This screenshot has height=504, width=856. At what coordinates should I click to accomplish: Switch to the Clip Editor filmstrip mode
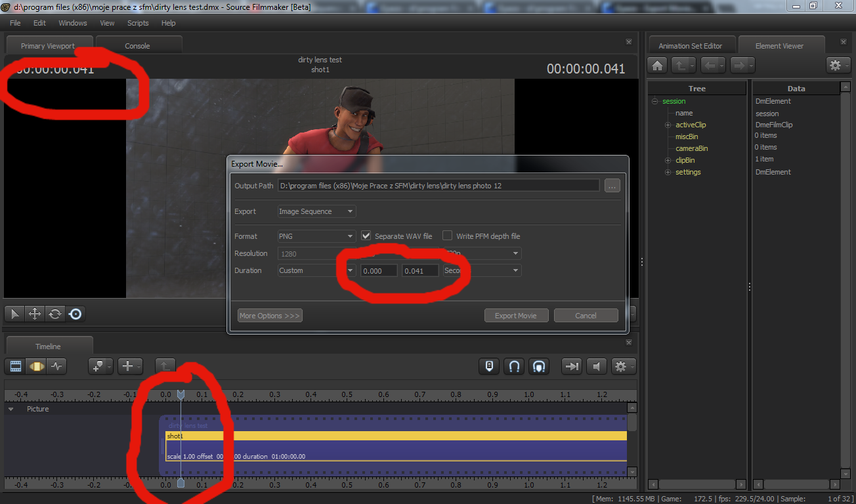[16, 366]
